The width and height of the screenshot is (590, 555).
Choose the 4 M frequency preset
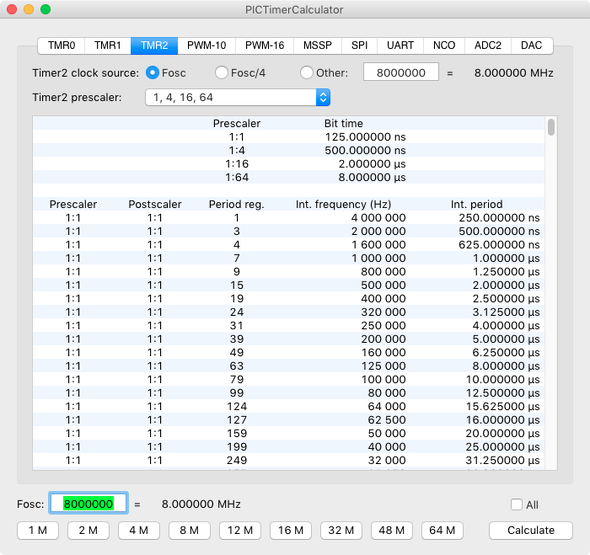pyautogui.click(x=139, y=530)
